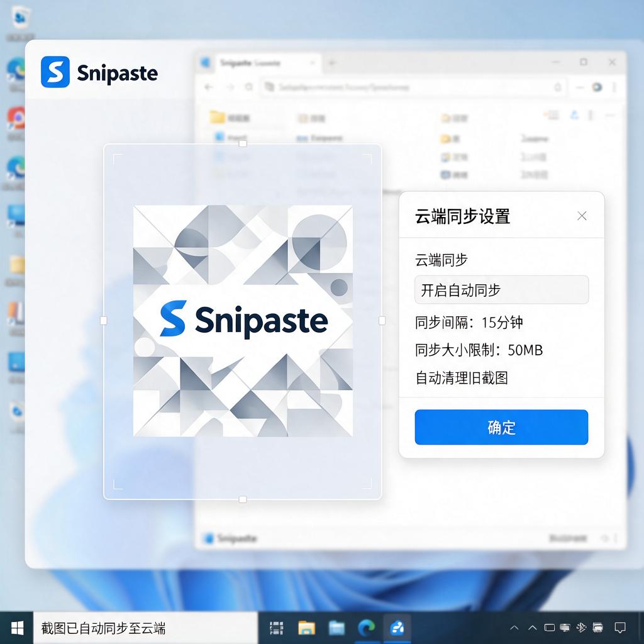Select the 自动清理旧截图 option

pos(462,378)
